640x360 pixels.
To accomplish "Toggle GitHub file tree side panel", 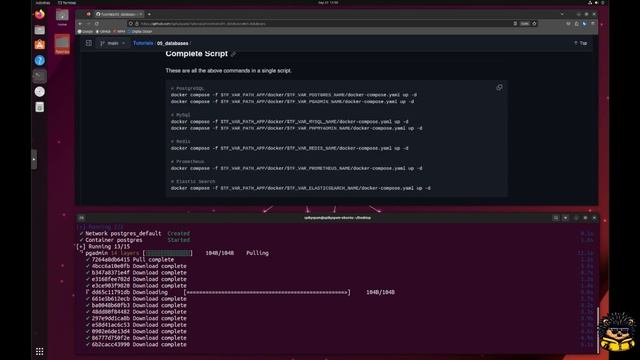I will pos(89,43).
